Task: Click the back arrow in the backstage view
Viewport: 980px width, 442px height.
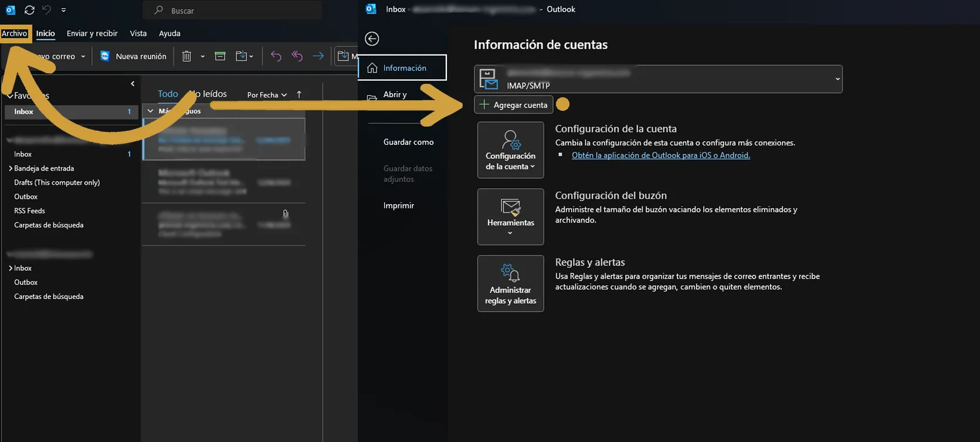Action: (372, 39)
